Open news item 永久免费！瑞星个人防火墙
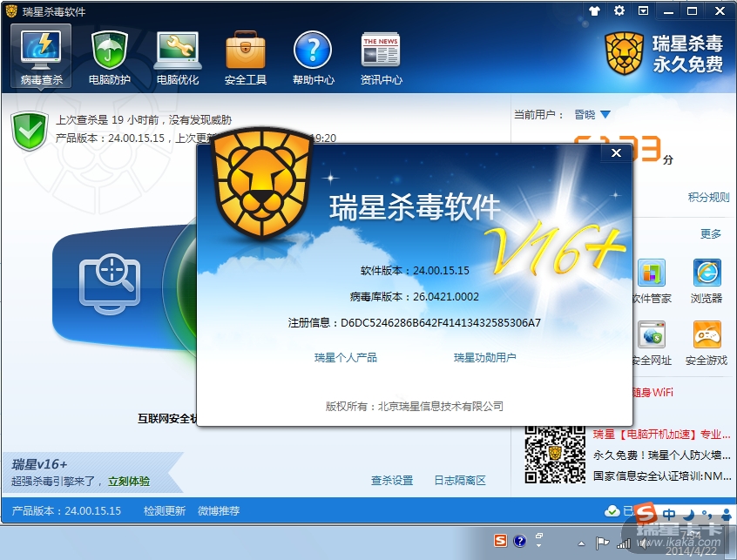 coord(661,455)
